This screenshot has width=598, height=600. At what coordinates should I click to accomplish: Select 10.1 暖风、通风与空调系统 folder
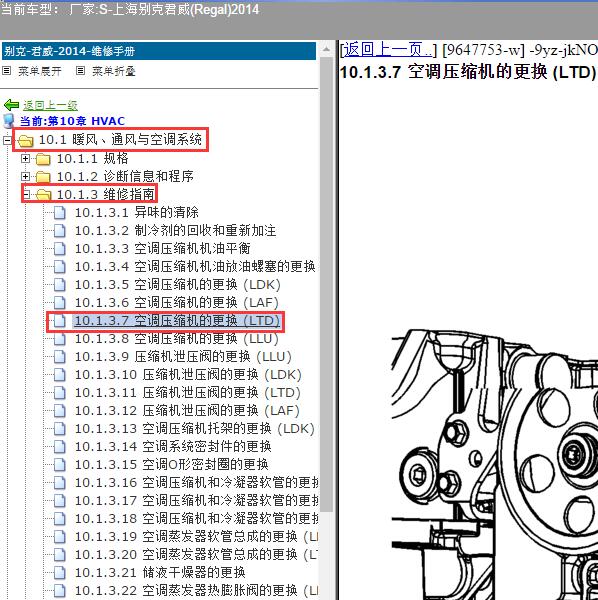click(120, 140)
